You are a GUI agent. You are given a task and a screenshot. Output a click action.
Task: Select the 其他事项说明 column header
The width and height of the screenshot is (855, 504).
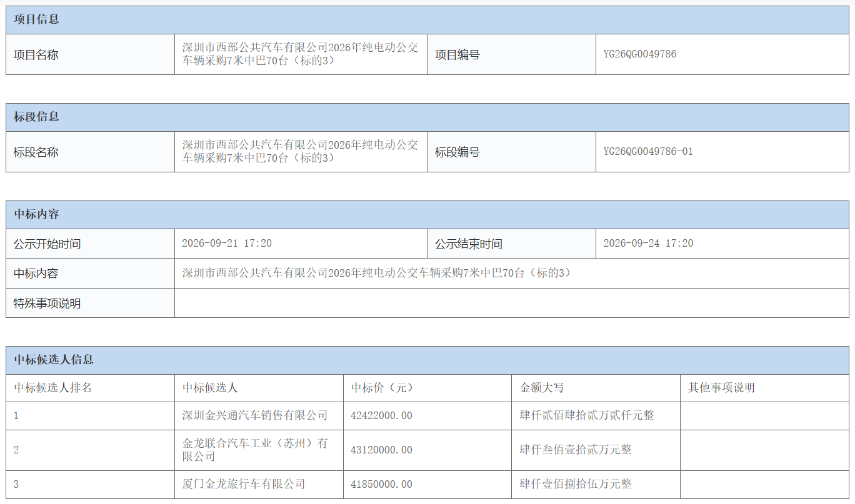point(764,388)
